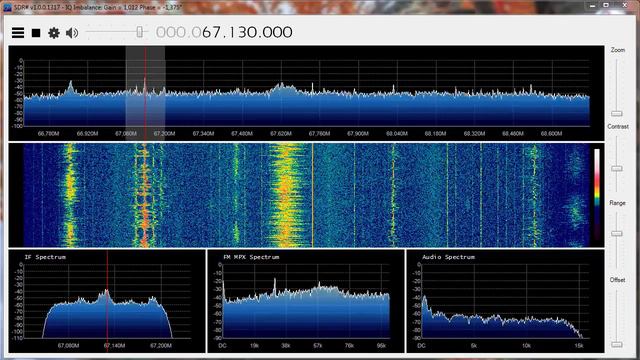Click the waterfall color gradient bar
640x360 pixels.
pyautogui.click(x=597, y=195)
